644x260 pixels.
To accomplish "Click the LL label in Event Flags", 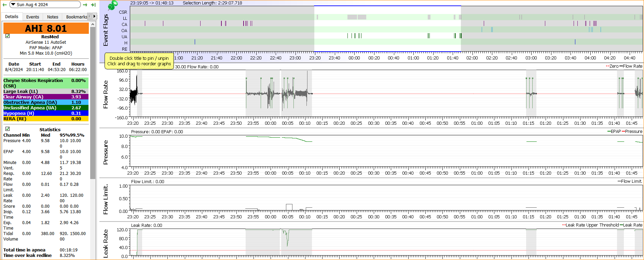I will coord(125,18).
